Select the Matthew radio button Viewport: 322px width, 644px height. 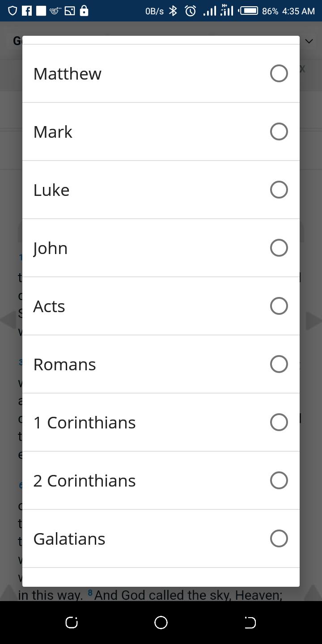pyautogui.click(x=279, y=73)
